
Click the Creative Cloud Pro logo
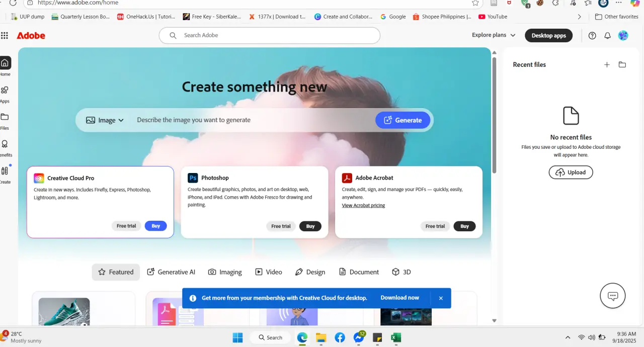39,178
